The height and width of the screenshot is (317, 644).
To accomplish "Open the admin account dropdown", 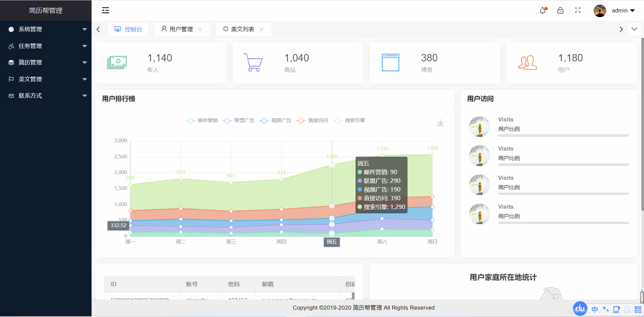I will pos(622,10).
